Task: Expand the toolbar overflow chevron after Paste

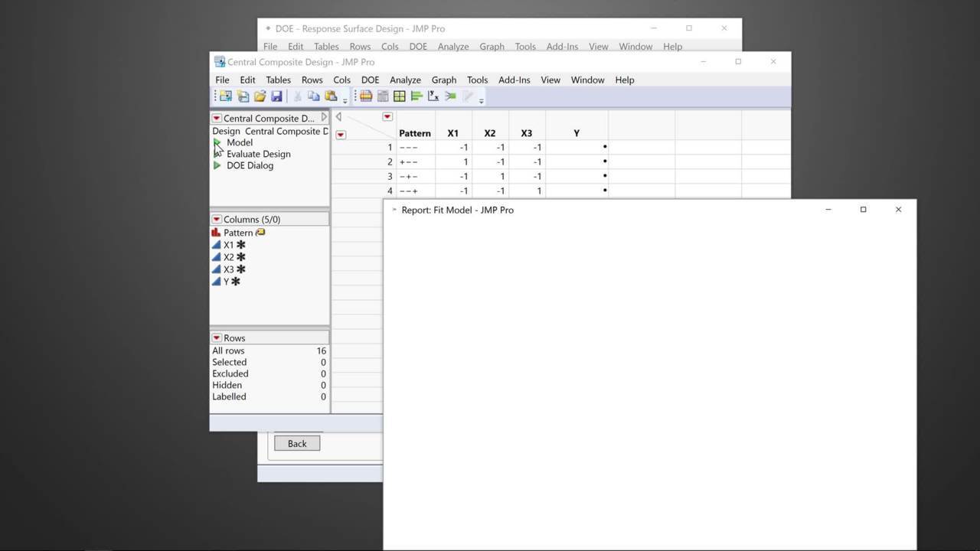Action: point(345,100)
